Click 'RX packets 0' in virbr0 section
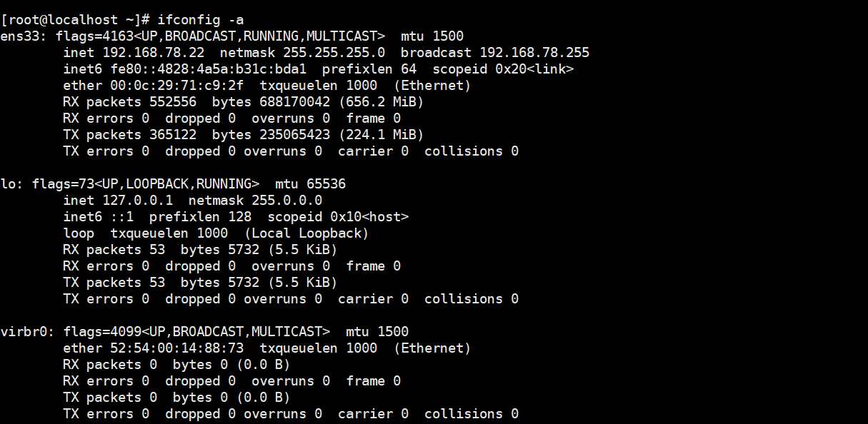868x424 pixels. point(111,365)
